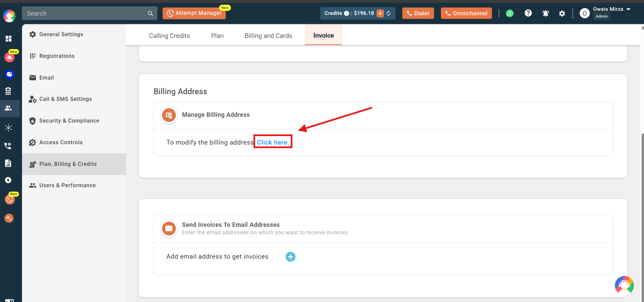The width and height of the screenshot is (644, 302).
Task: Add invoice email with blue plus icon
Action: click(x=291, y=257)
